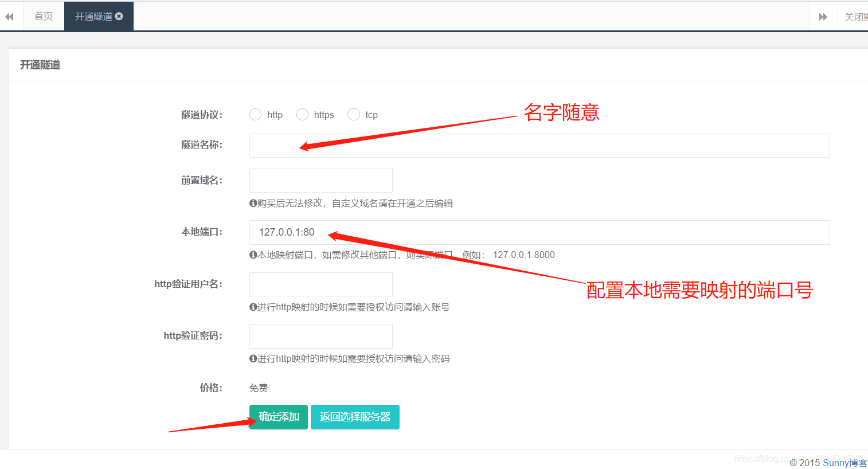Click the http label text
The width and height of the screenshot is (868, 469).
click(275, 115)
